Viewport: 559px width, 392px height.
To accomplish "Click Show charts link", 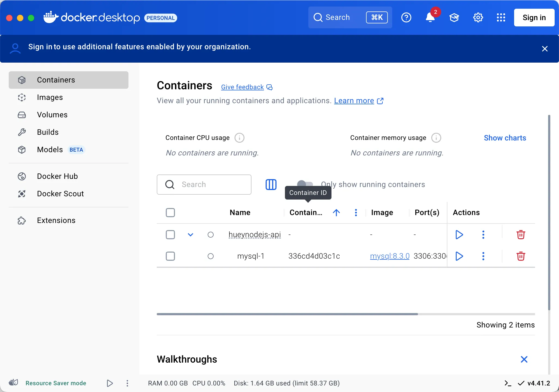I will [x=505, y=138].
